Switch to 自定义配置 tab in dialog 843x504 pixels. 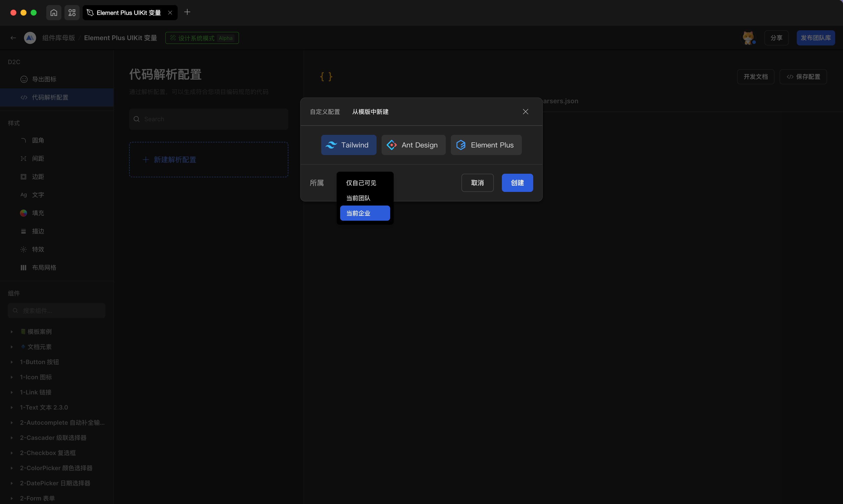pyautogui.click(x=325, y=112)
